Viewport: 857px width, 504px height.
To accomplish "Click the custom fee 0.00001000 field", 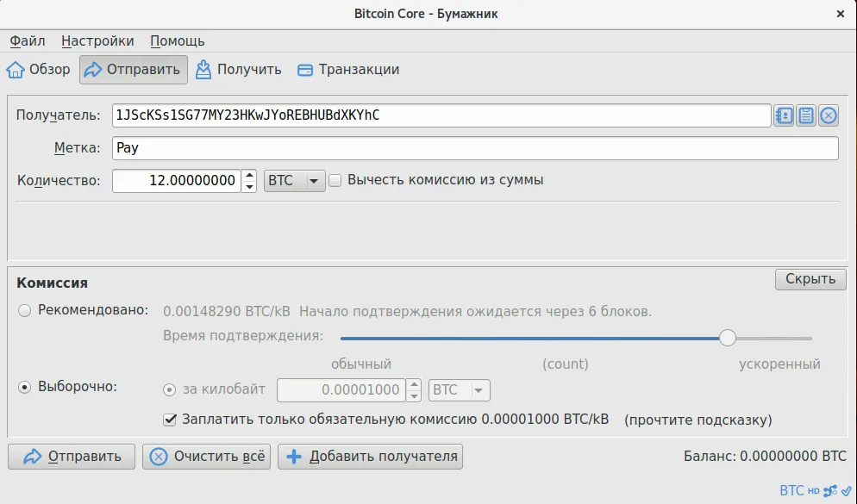I will click(341, 390).
